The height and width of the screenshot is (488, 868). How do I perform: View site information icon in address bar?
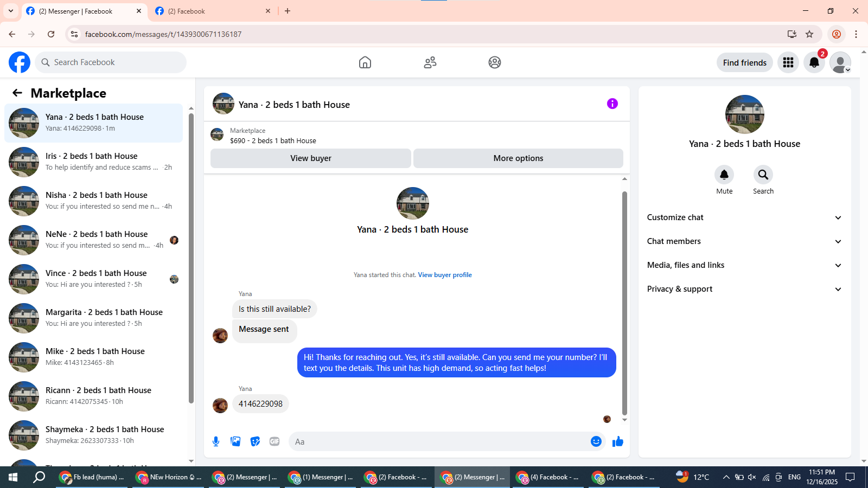point(74,34)
